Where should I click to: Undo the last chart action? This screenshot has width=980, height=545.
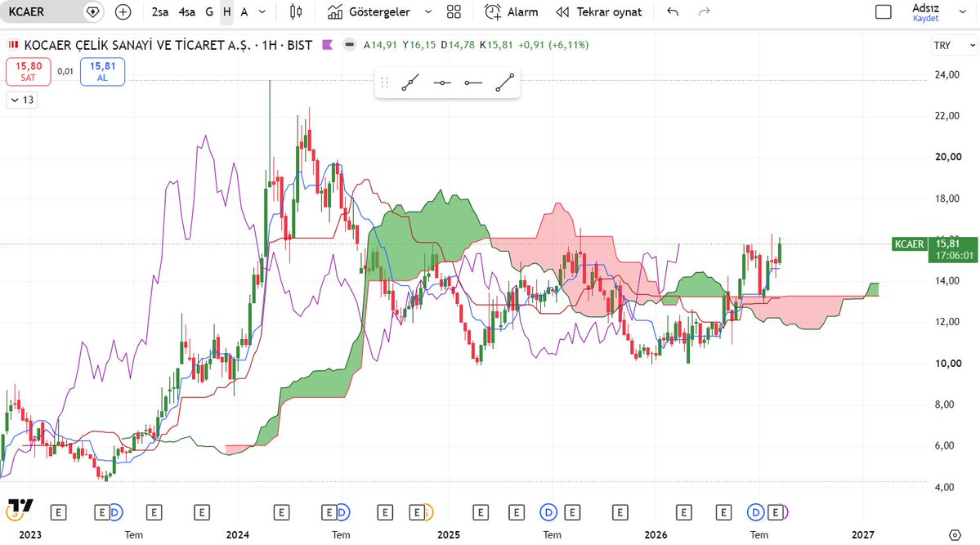673,12
